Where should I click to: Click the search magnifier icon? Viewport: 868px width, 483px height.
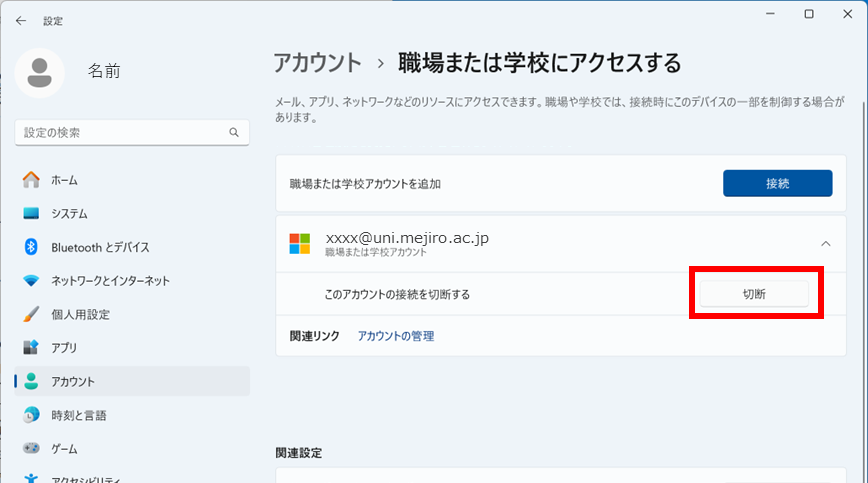[x=234, y=133]
